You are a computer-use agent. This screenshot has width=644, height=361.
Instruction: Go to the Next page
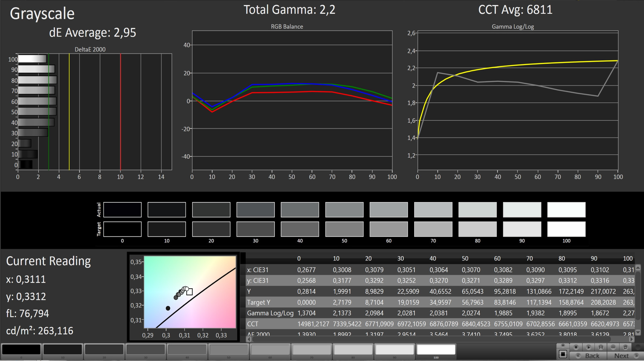[625, 356]
